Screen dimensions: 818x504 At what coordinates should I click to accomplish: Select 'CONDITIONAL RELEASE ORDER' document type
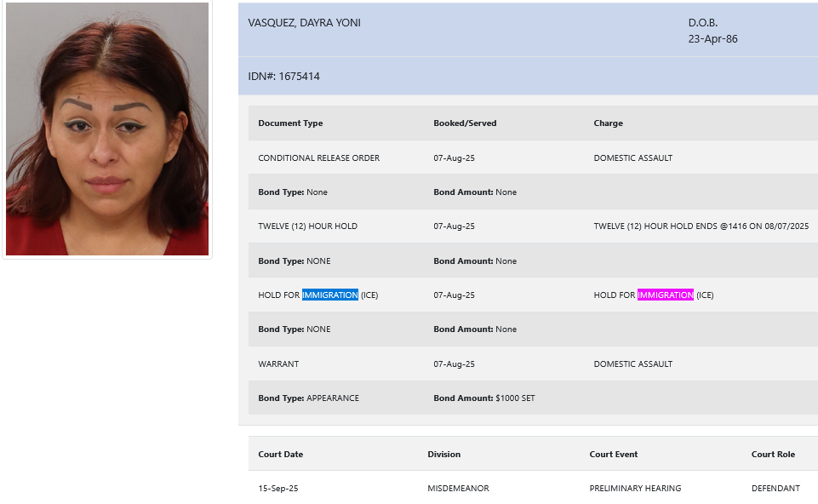coord(318,158)
